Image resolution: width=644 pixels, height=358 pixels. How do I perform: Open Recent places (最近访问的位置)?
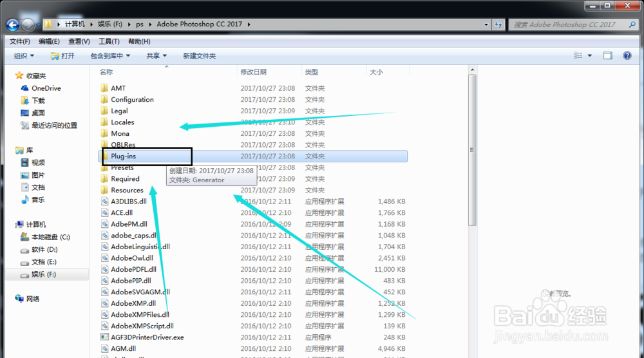(48, 125)
